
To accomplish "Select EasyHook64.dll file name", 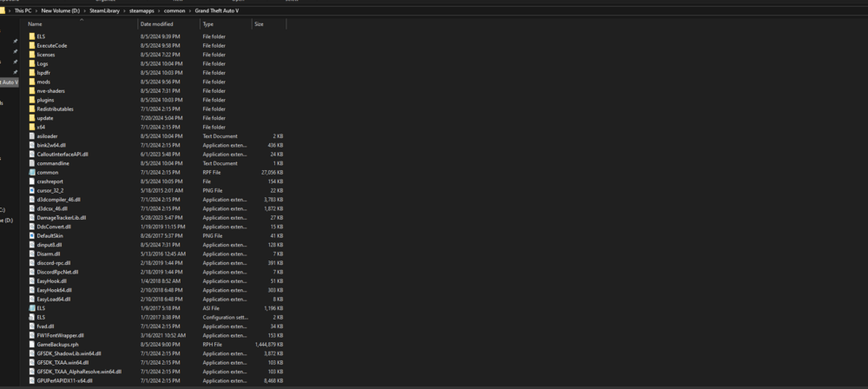I will [54, 290].
